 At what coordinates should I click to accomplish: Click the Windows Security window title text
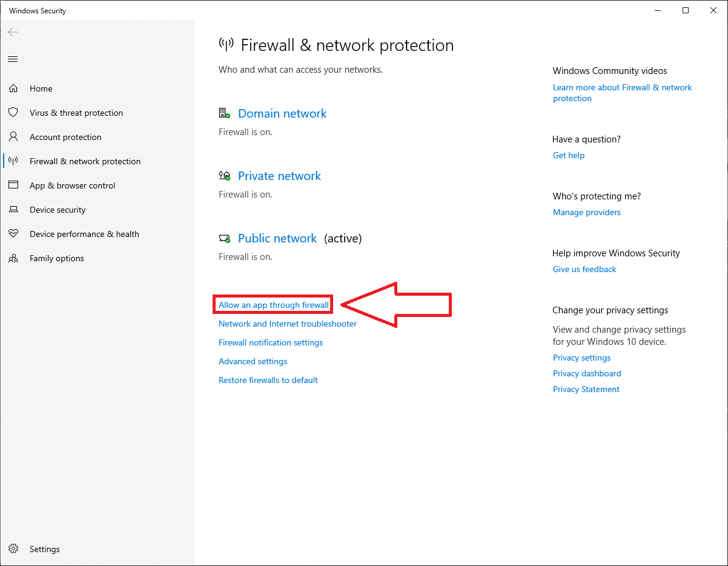(x=38, y=10)
